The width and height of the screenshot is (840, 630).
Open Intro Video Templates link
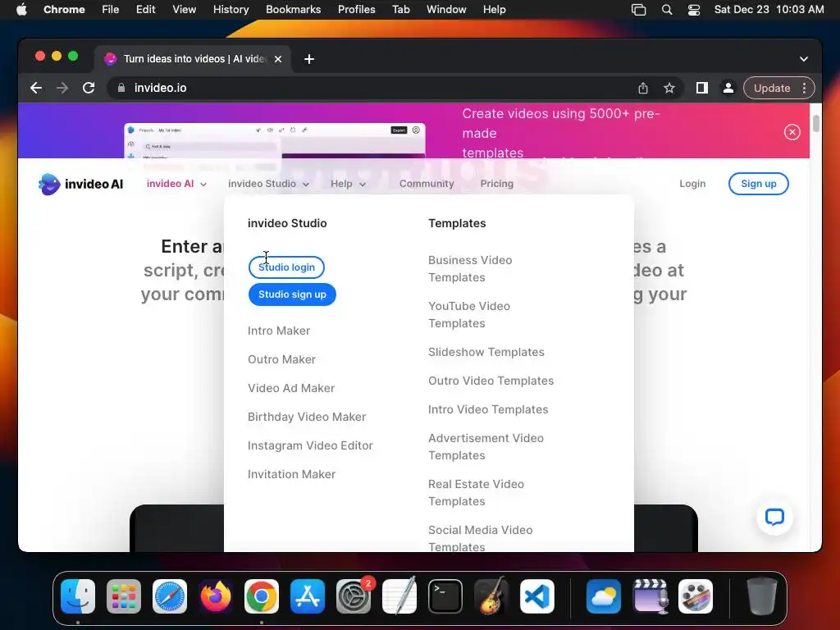coord(488,409)
